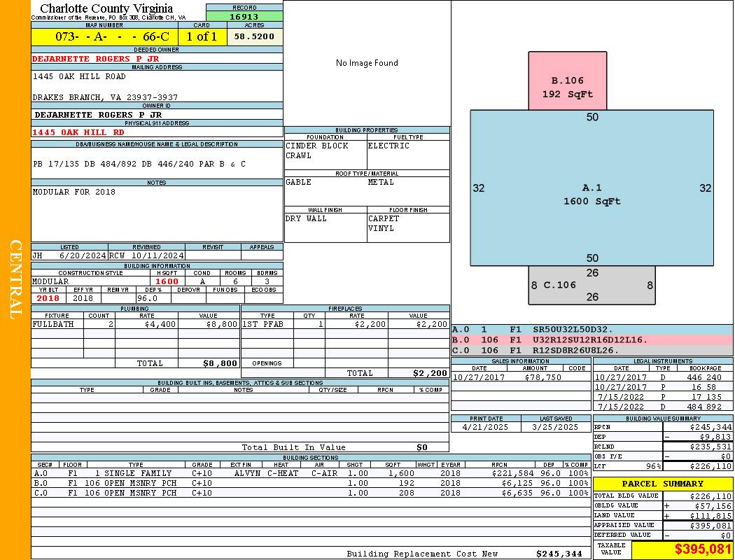Click gray C.106 sketch section
Viewport: 735px width, 560px height.
592,286
